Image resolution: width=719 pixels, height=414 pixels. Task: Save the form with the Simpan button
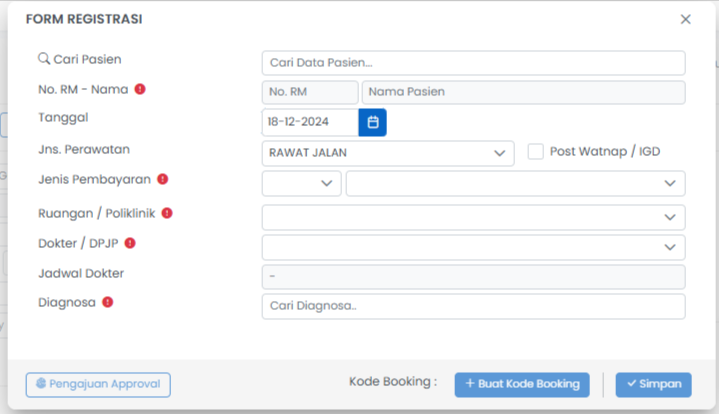[653, 384]
